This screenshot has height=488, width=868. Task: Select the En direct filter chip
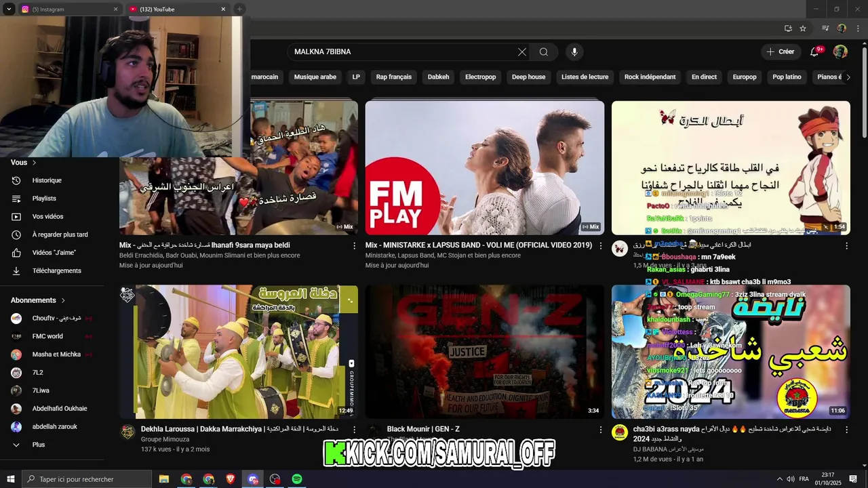(704, 77)
